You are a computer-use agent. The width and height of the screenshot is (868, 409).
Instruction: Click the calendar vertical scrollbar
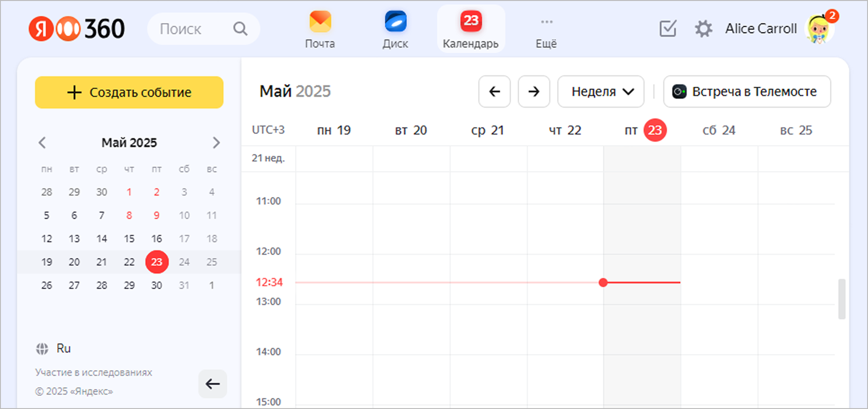(x=842, y=299)
